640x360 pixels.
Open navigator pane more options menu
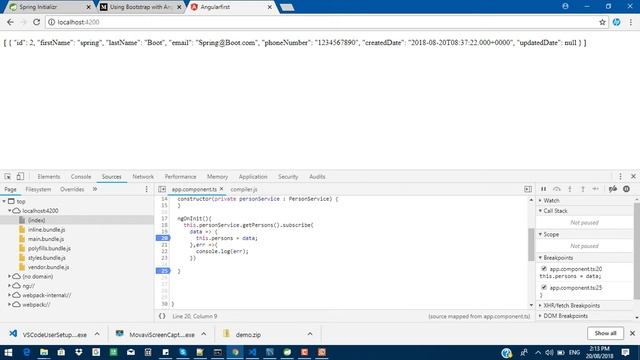point(147,189)
